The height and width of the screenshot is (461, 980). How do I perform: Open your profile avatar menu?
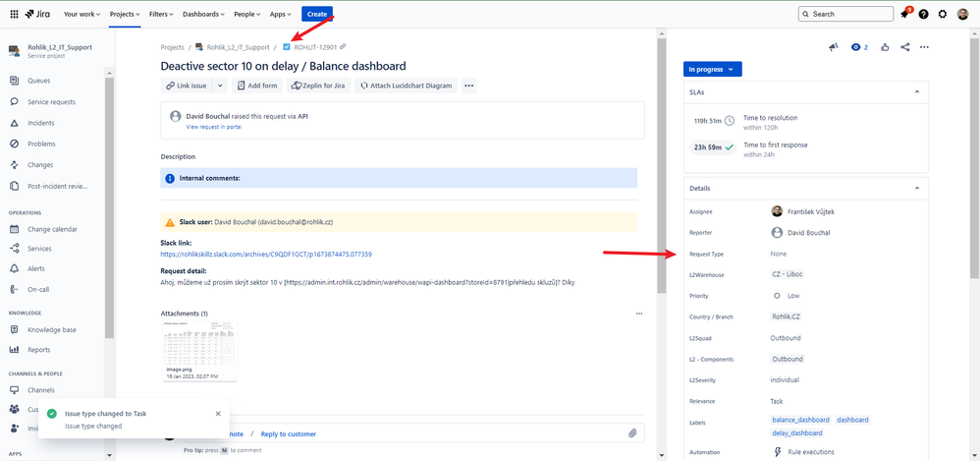(x=962, y=14)
